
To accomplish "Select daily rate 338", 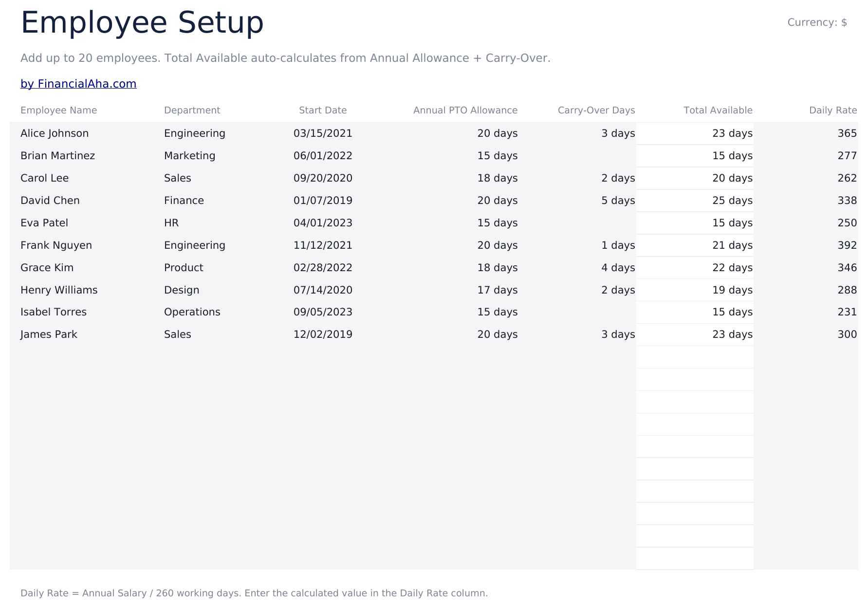I will (x=847, y=201).
